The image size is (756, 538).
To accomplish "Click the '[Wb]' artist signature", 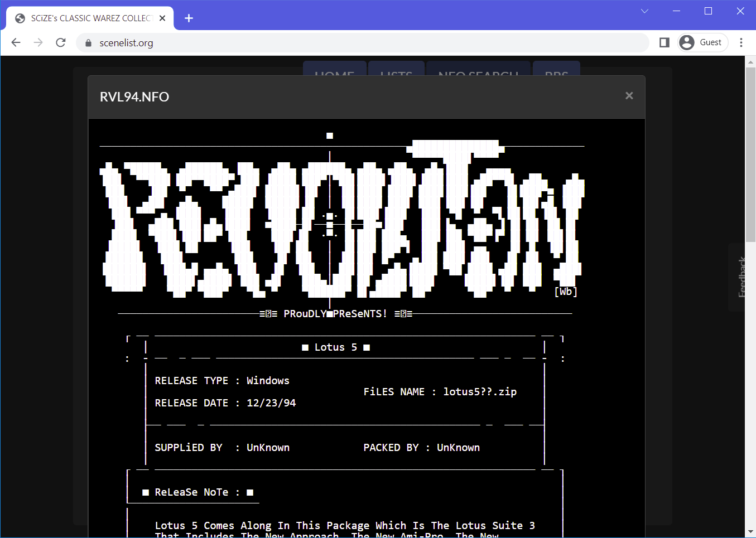I will pyautogui.click(x=566, y=292).
